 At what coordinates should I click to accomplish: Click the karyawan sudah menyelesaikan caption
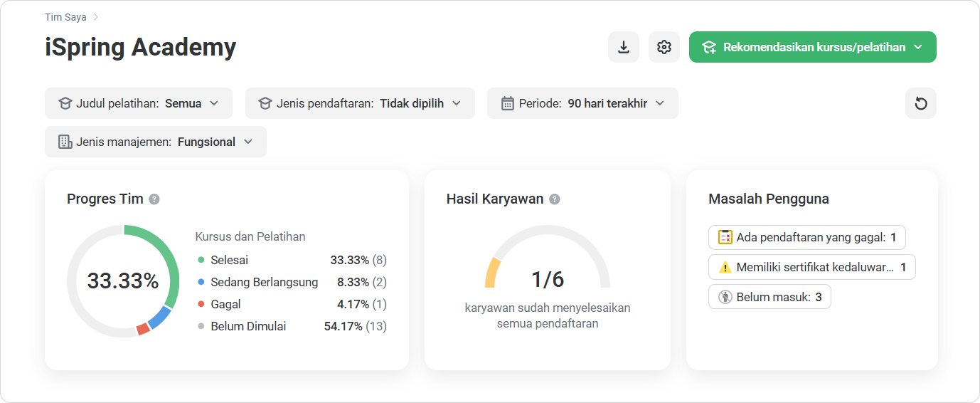pyautogui.click(x=548, y=315)
